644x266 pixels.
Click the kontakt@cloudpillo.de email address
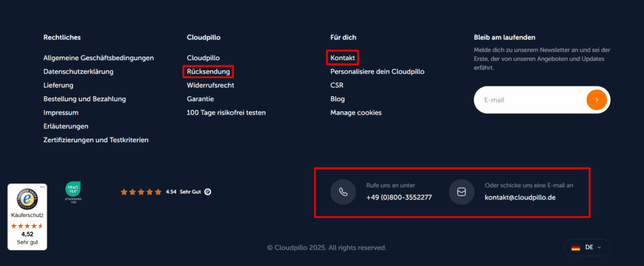520,197
